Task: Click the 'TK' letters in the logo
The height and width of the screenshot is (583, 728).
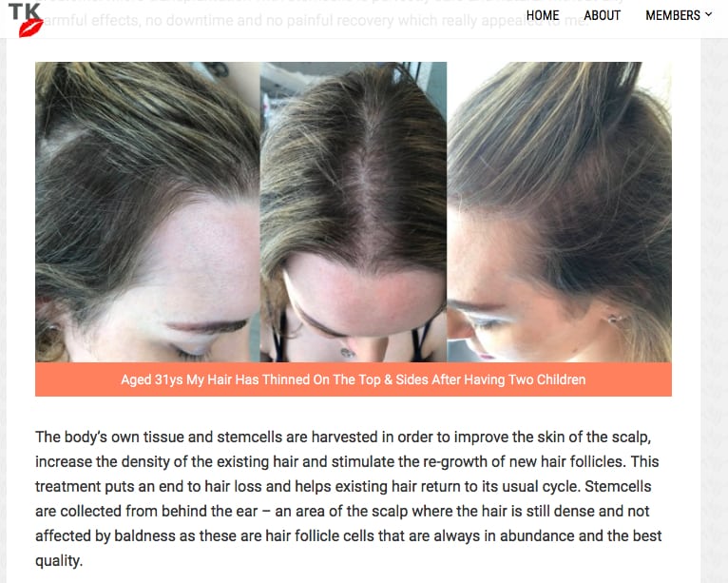Action: coord(24,11)
